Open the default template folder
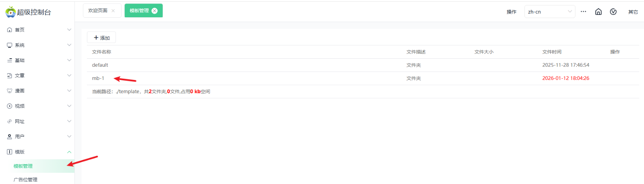 point(100,65)
